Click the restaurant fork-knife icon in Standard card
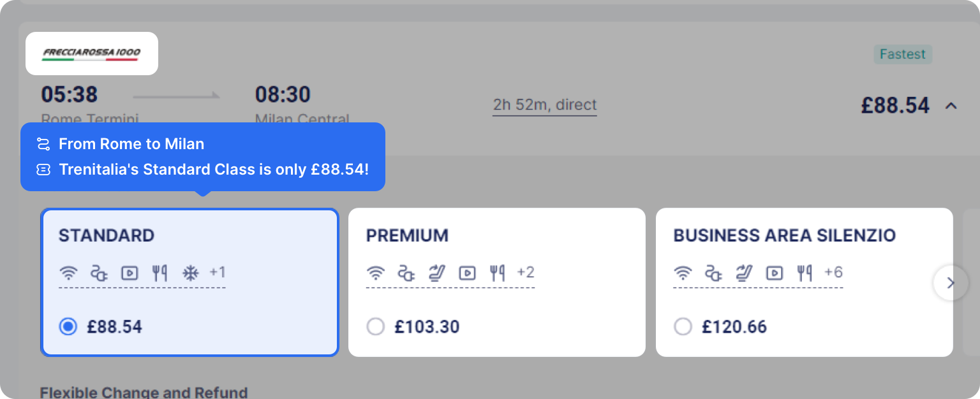This screenshot has height=399, width=980. pyautogui.click(x=160, y=273)
